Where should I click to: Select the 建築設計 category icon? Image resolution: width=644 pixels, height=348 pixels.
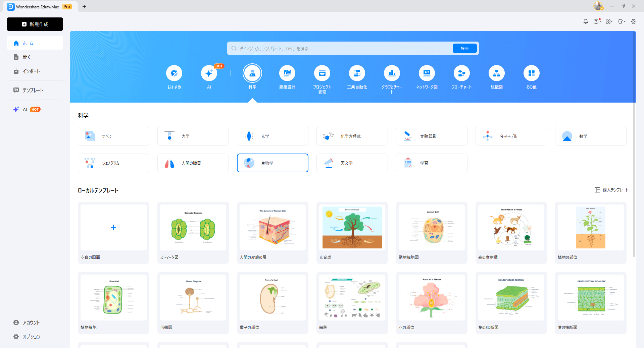tap(287, 73)
